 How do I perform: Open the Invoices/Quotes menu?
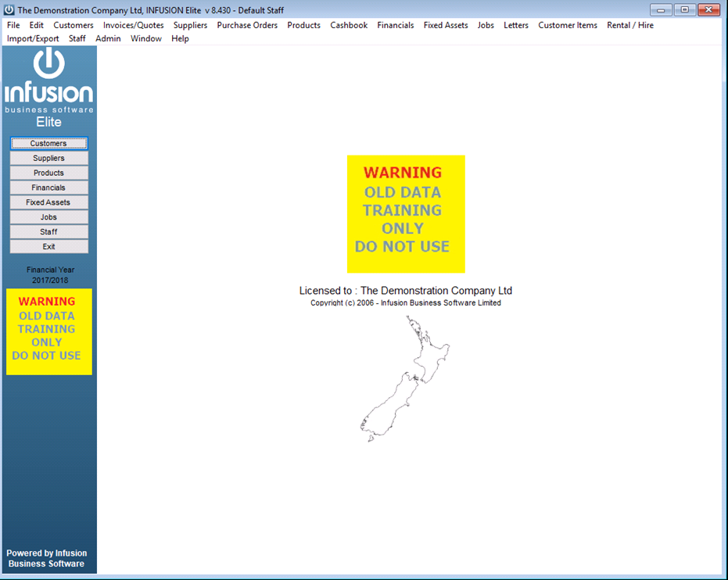coord(133,25)
